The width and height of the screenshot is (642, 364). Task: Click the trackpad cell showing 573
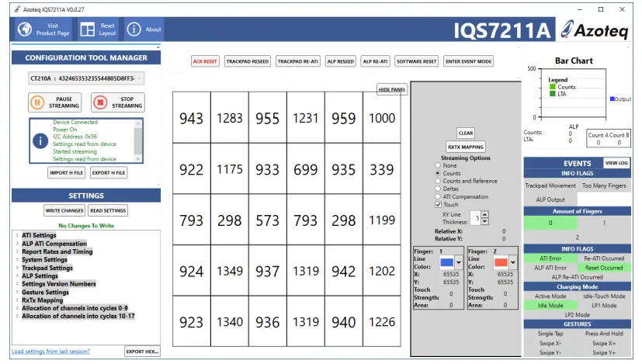tap(267, 220)
